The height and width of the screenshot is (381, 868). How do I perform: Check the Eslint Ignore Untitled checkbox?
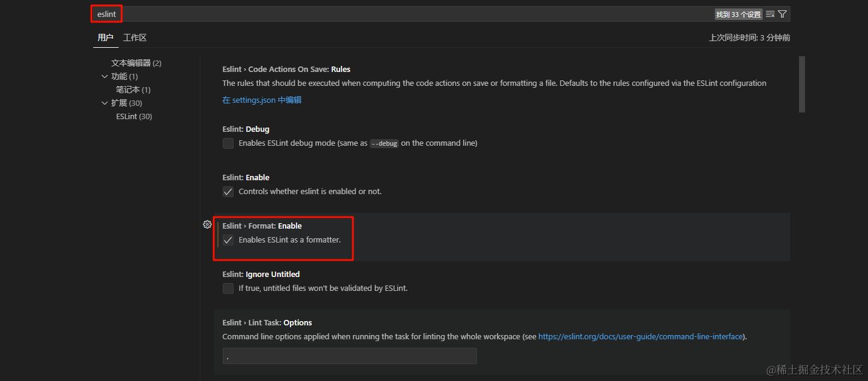pyautogui.click(x=228, y=288)
